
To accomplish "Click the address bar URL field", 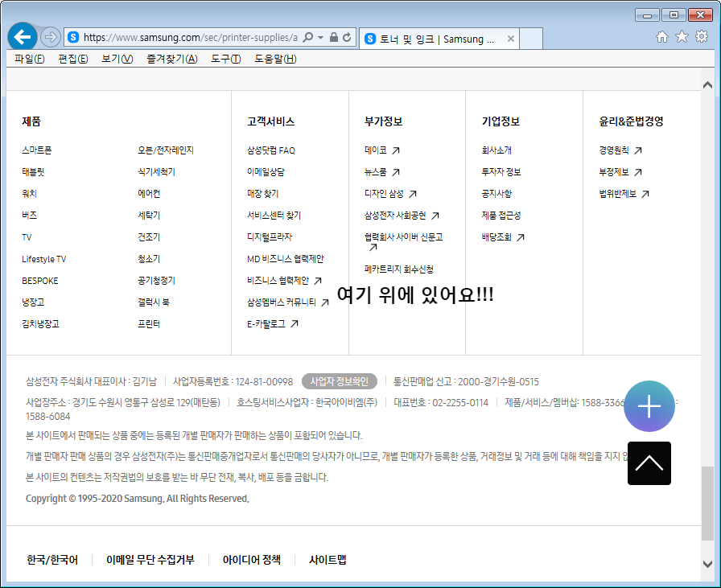I will coord(191,38).
